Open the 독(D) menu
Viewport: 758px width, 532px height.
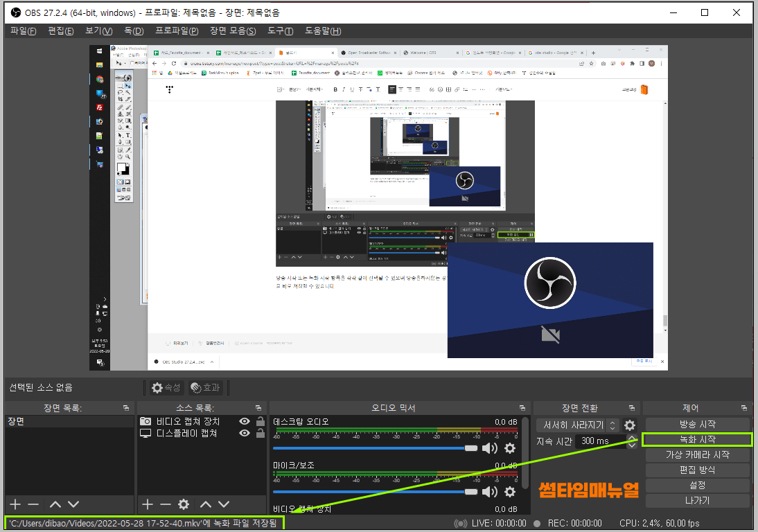click(134, 31)
